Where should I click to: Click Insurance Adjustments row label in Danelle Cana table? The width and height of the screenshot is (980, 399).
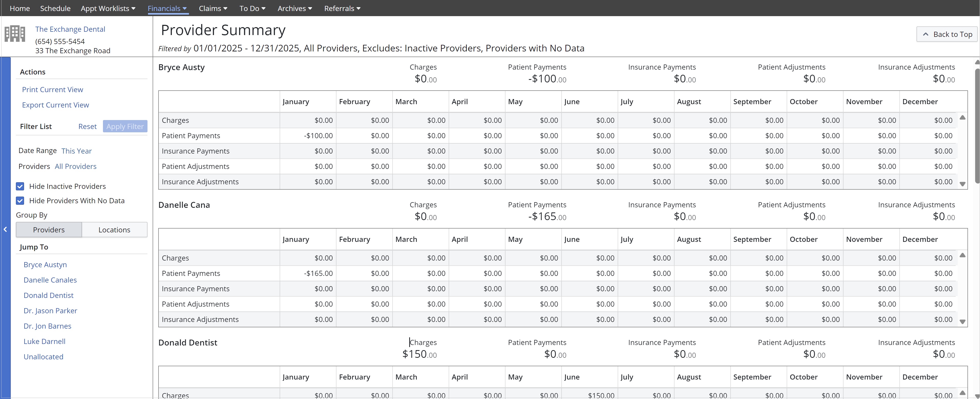pyautogui.click(x=200, y=319)
